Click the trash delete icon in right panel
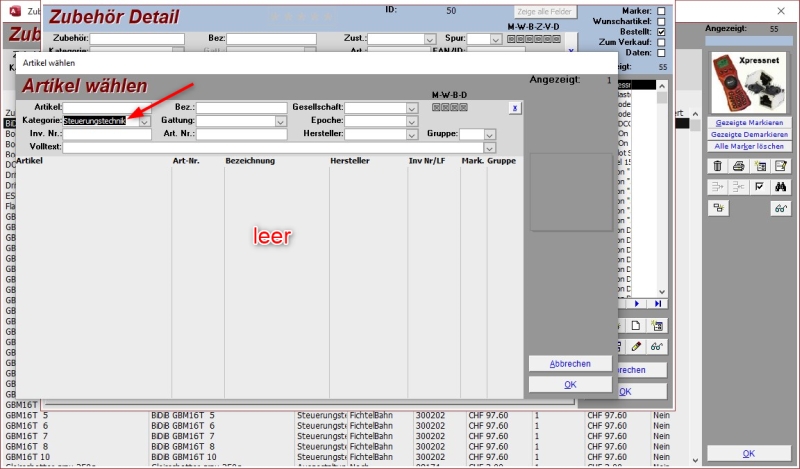 pyautogui.click(x=717, y=166)
